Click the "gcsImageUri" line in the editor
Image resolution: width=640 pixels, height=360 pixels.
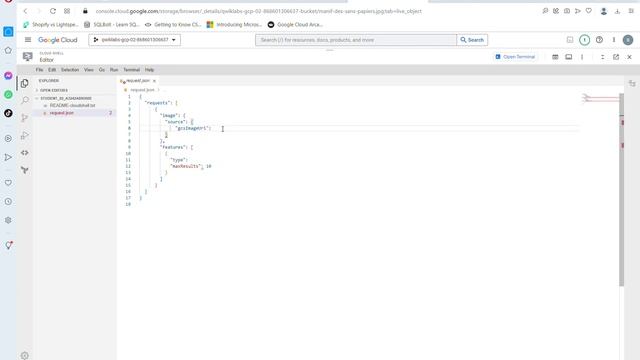click(x=193, y=128)
